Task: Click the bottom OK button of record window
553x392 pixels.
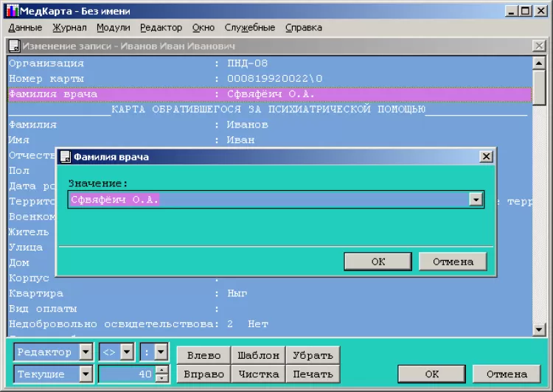Action: (431, 374)
